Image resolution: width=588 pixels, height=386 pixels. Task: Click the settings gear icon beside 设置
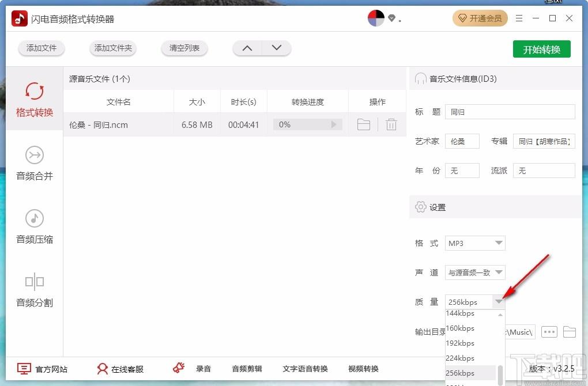420,207
